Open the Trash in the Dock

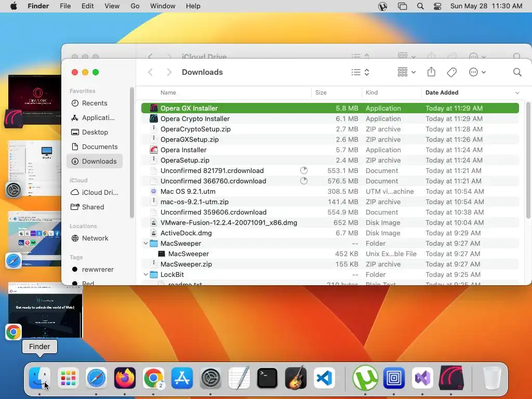tap(491, 378)
